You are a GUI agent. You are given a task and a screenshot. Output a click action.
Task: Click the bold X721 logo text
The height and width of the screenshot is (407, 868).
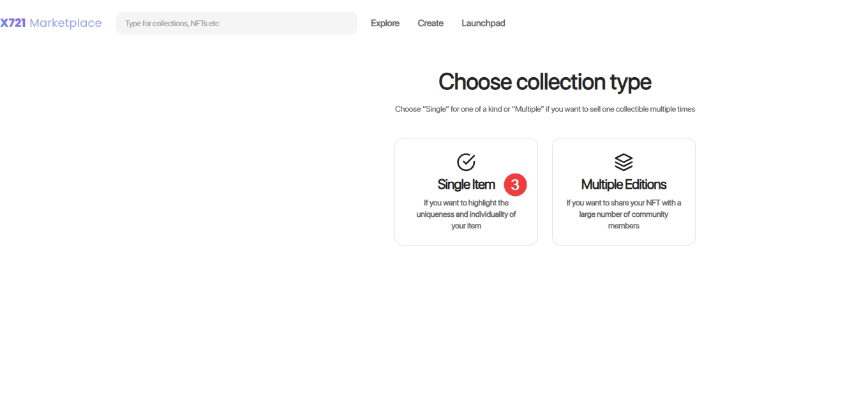click(x=13, y=23)
